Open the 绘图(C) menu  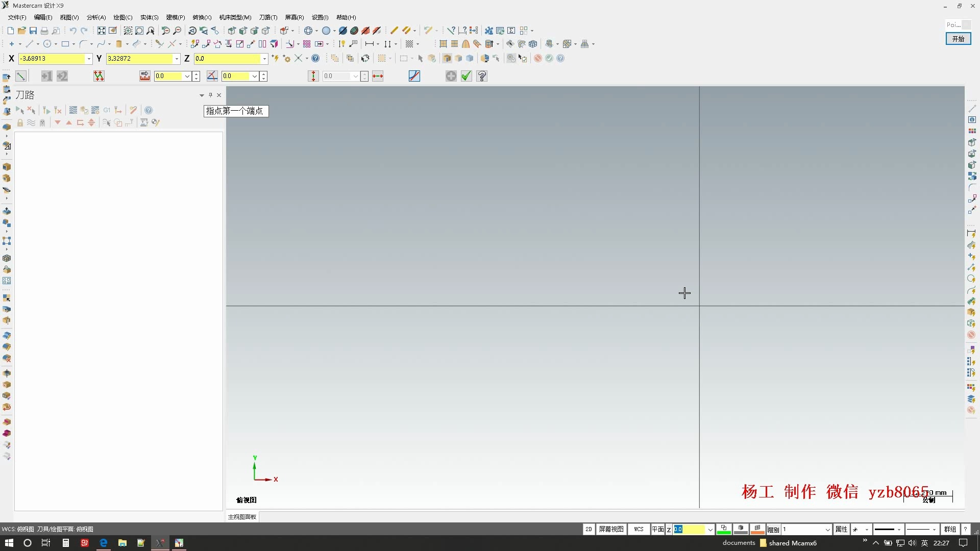pos(122,17)
